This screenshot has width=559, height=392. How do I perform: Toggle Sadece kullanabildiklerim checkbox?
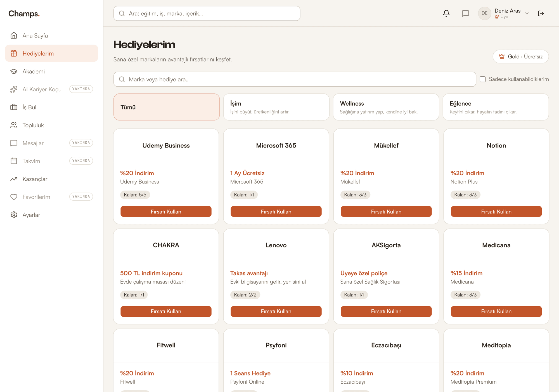click(483, 79)
